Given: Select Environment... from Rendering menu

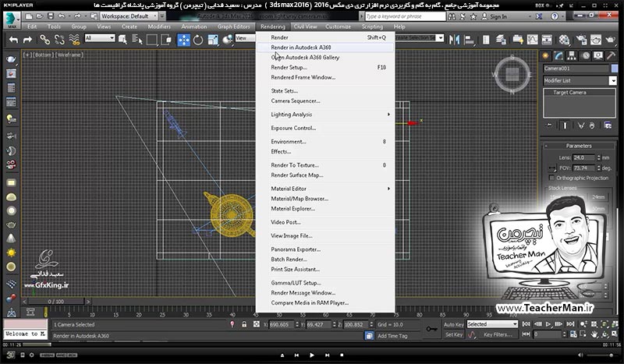Looking at the screenshot, I should tap(325, 142).
